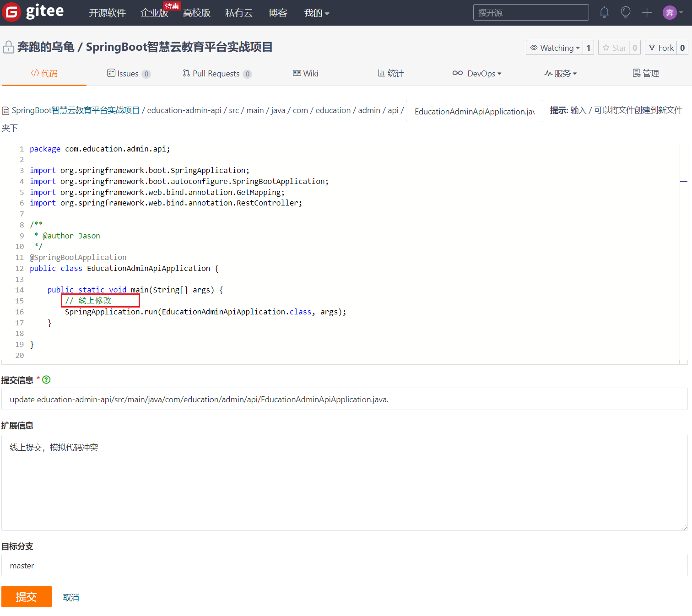Click the 奔跑的乌龟 owner link

point(46,47)
